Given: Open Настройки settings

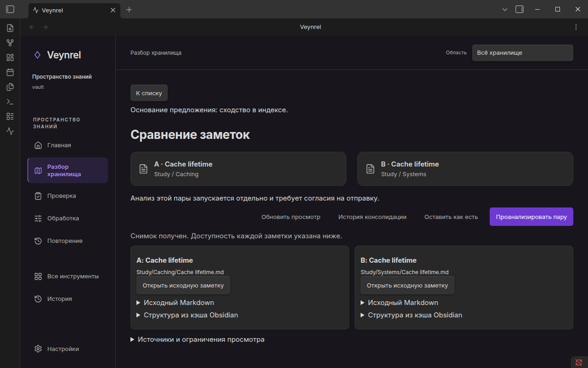Looking at the screenshot, I should (x=68, y=349).
